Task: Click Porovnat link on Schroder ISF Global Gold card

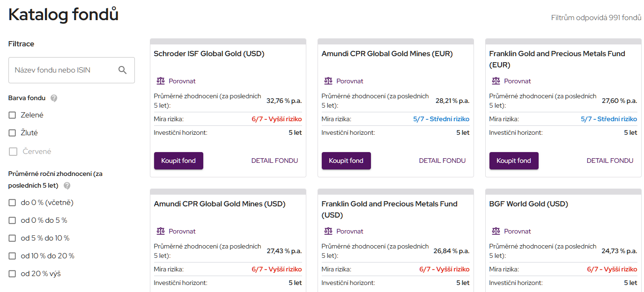Action: [182, 81]
